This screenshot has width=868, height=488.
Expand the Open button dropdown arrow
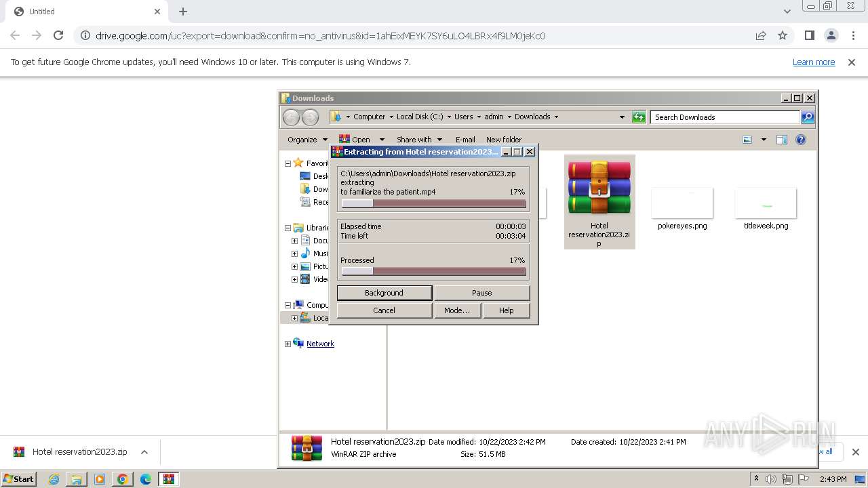(382, 140)
